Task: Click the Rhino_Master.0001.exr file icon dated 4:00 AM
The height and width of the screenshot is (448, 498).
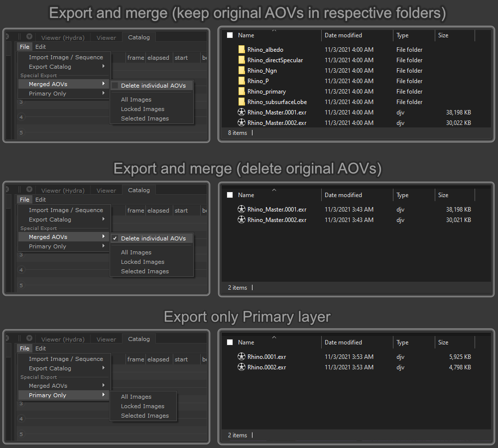Action: tap(242, 112)
